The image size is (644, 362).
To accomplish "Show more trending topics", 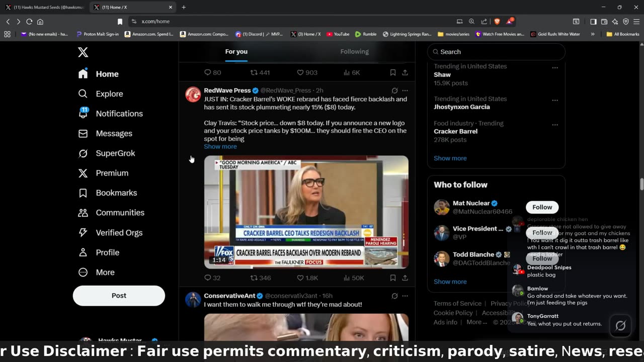I will (450, 158).
